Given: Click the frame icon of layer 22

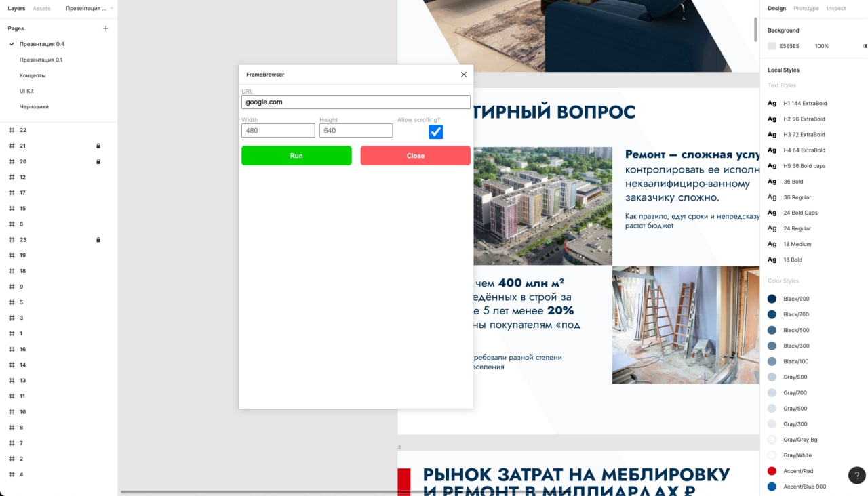Looking at the screenshot, I should click(12, 130).
